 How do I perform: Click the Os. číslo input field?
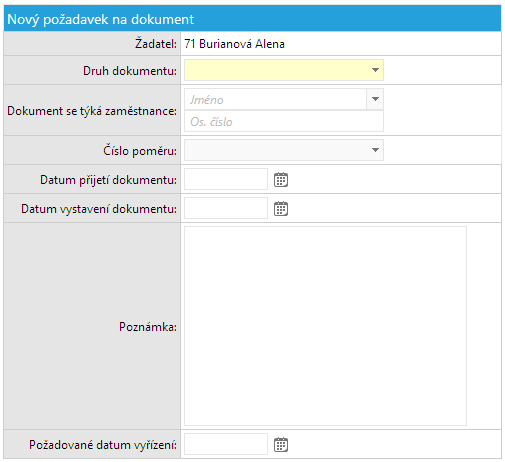pos(284,121)
